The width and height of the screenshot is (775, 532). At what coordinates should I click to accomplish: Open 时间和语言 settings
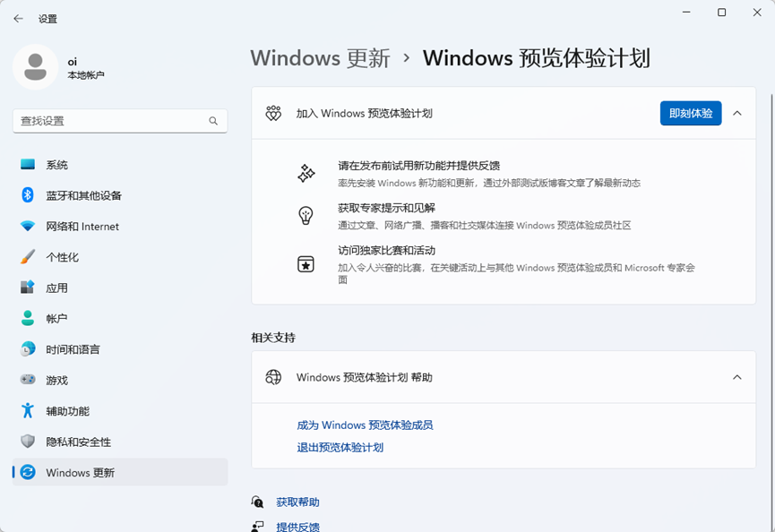pos(120,348)
